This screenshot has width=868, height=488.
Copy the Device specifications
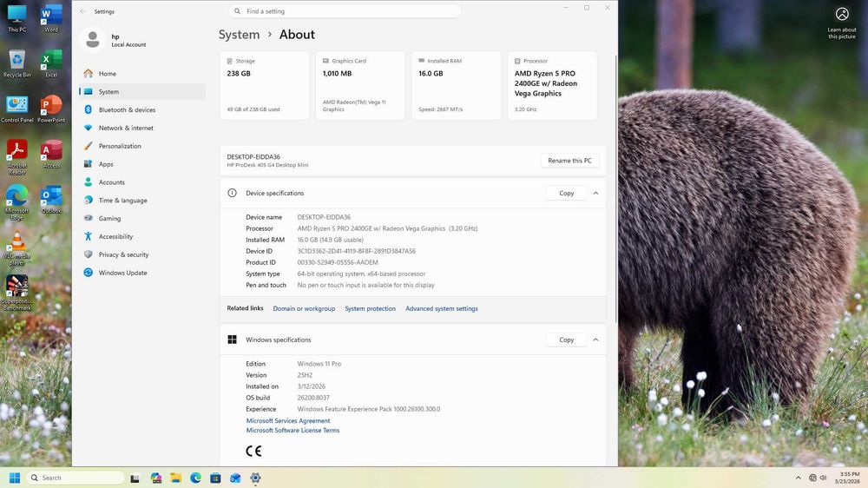pos(566,194)
